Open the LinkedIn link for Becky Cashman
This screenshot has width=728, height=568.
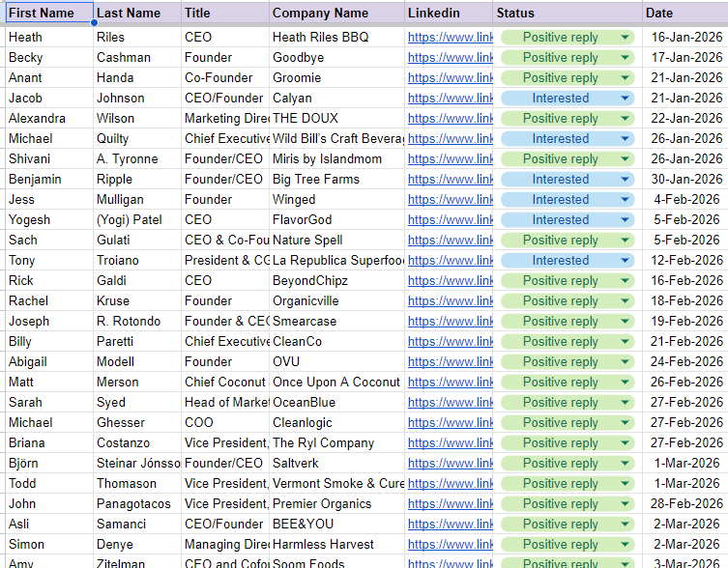coord(450,58)
